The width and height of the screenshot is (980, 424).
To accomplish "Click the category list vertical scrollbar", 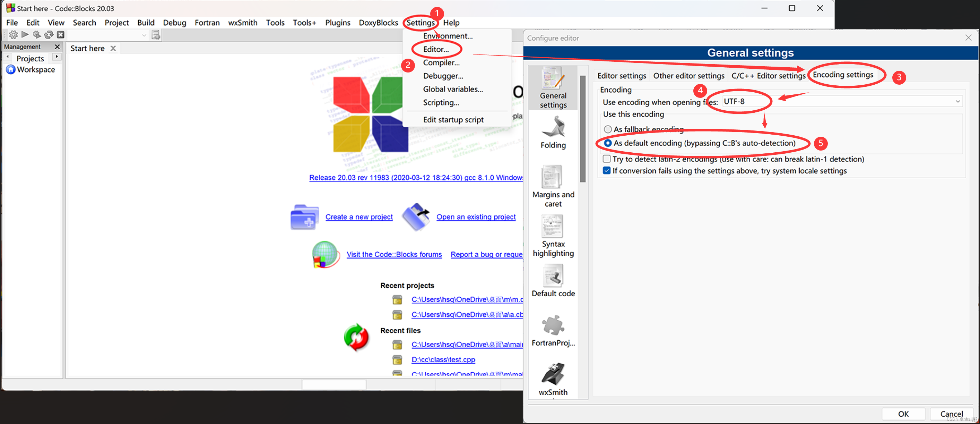I will (582, 129).
